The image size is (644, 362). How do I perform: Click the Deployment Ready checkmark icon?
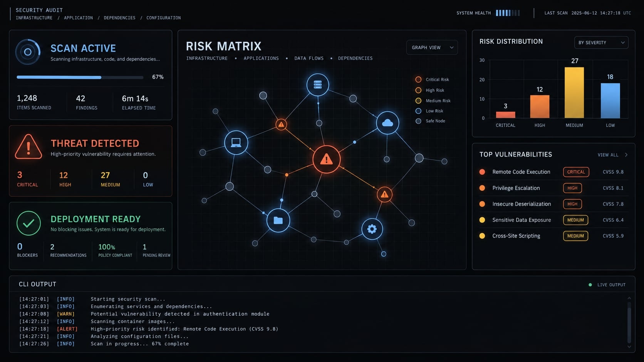tap(29, 223)
